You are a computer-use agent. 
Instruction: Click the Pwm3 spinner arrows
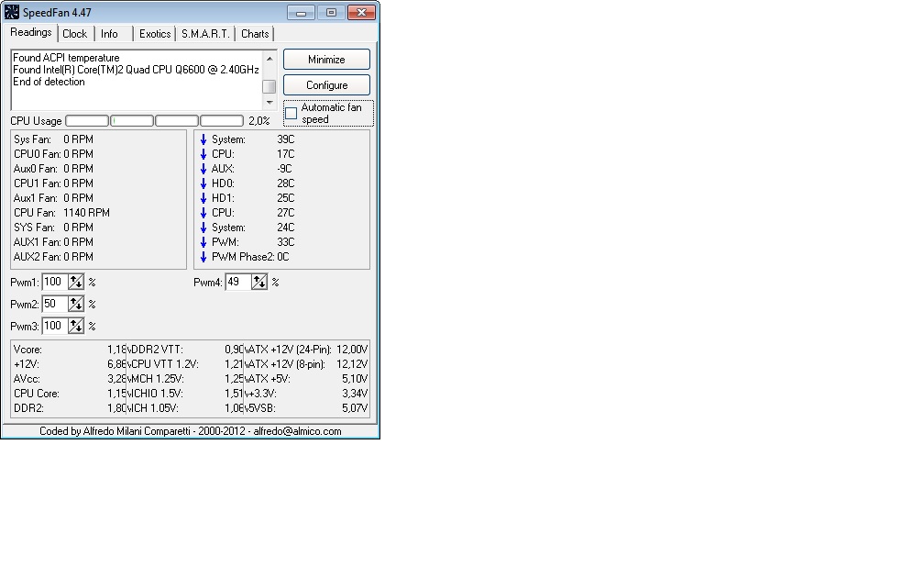(76, 326)
